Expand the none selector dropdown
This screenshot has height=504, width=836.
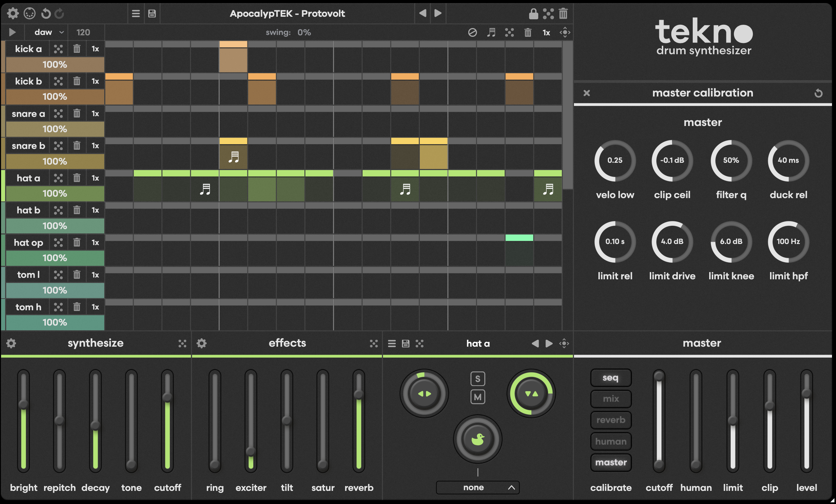[477, 487]
